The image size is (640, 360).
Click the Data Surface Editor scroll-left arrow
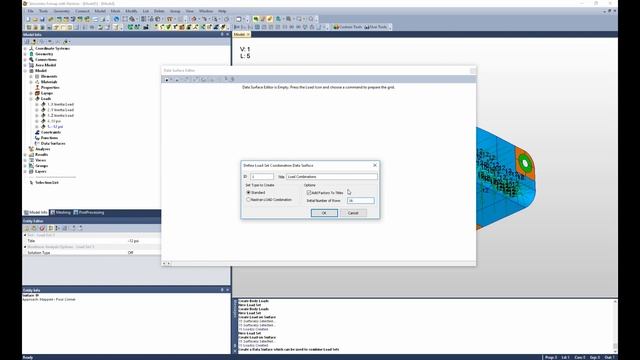pyautogui.click(x=164, y=264)
